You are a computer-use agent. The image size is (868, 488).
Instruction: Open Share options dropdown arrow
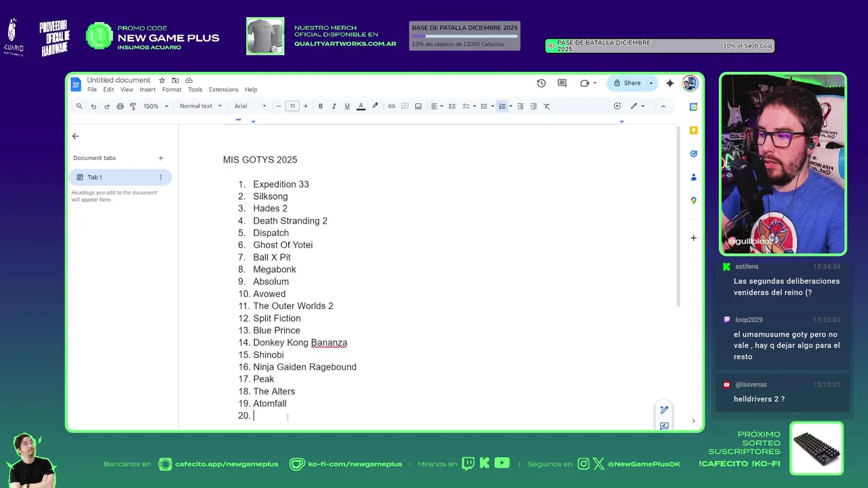(651, 83)
